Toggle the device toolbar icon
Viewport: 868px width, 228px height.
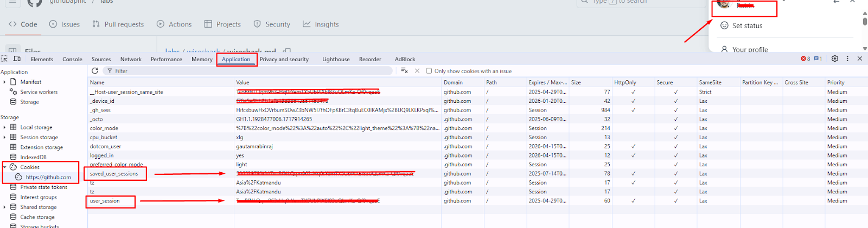(x=17, y=59)
